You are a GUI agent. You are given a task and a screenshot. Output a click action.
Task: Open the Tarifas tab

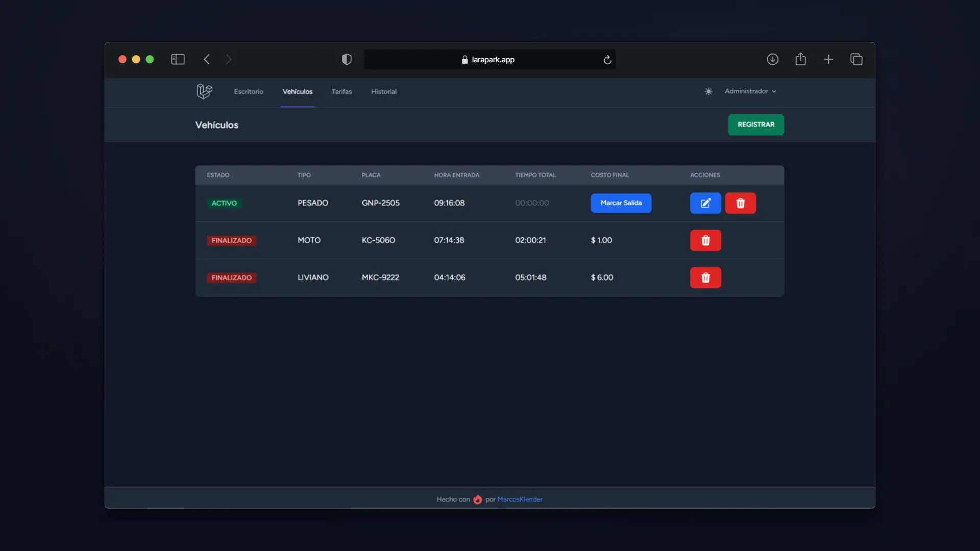(341, 92)
